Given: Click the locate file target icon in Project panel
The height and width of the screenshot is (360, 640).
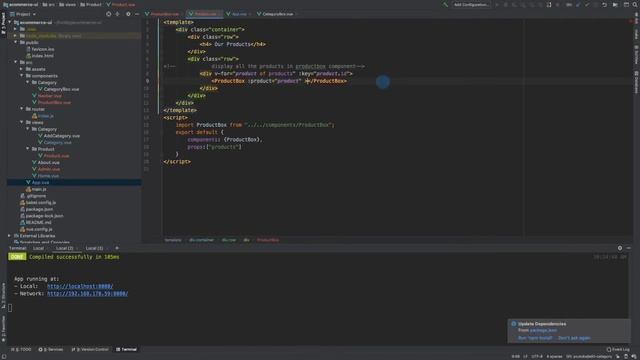Looking at the screenshot, I should coord(109,14).
